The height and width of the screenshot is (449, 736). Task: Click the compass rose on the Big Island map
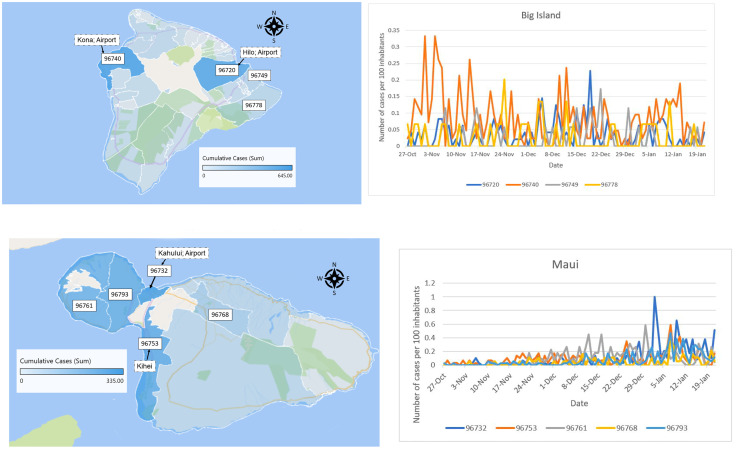click(x=274, y=26)
